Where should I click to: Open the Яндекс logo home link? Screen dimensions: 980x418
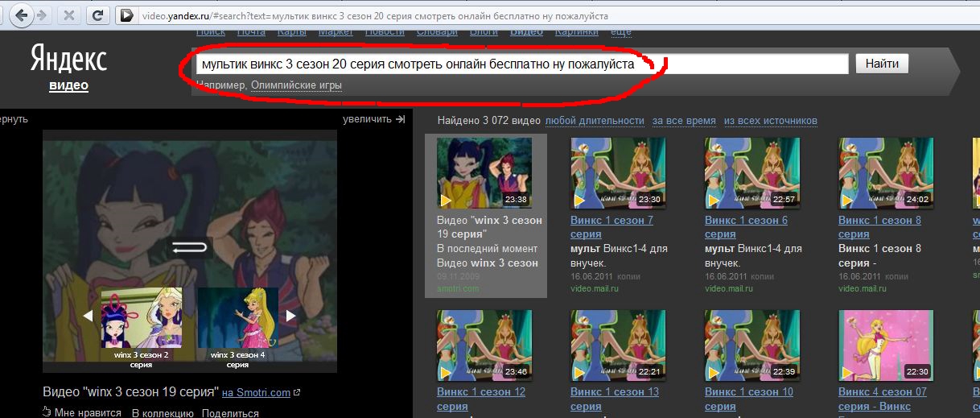[68, 59]
